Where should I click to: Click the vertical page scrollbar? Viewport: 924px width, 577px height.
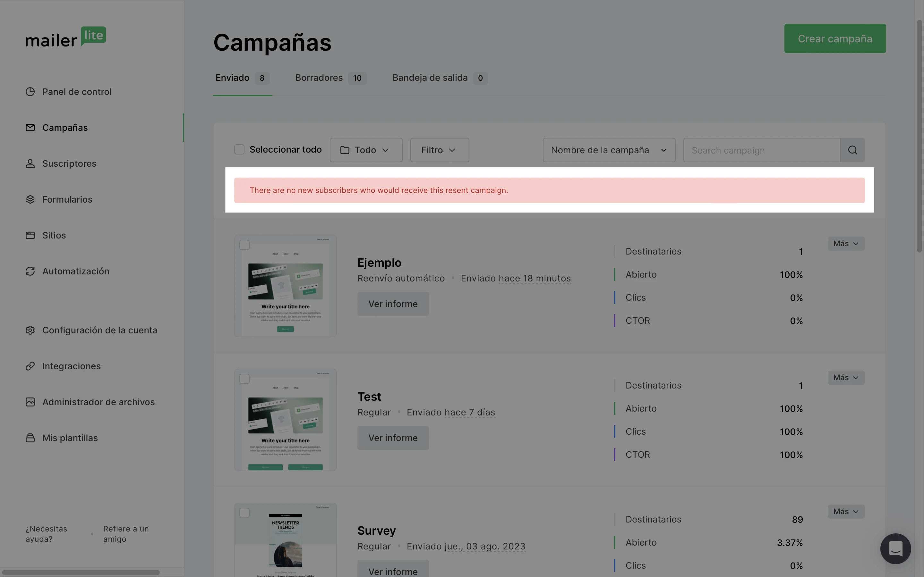919,136
